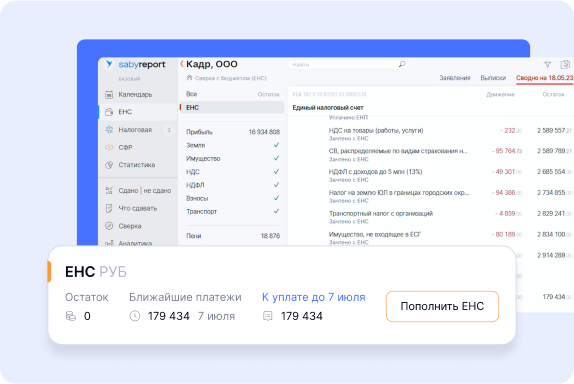
Task: Click the receipt icon under К уплате
Action: pyautogui.click(x=268, y=316)
